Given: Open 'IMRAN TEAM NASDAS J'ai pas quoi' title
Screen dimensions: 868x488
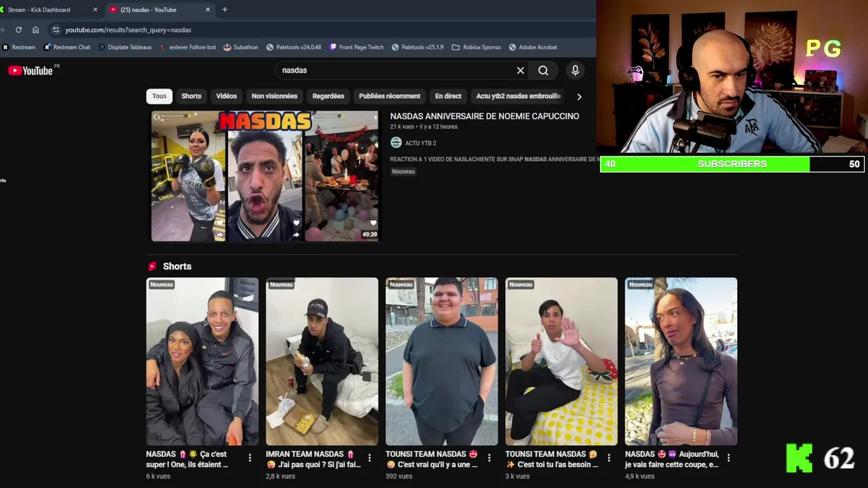Looking at the screenshot, I should [x=313, y=460].
